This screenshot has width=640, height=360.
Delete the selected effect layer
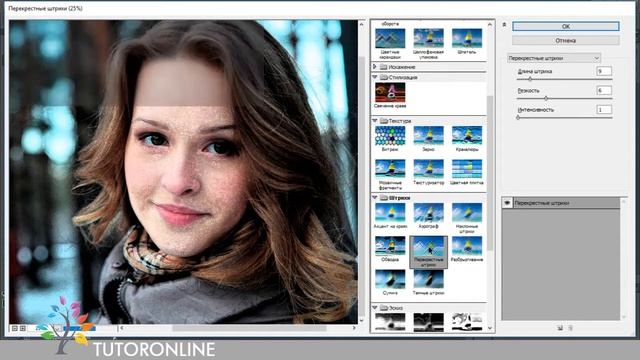[571, 328]
